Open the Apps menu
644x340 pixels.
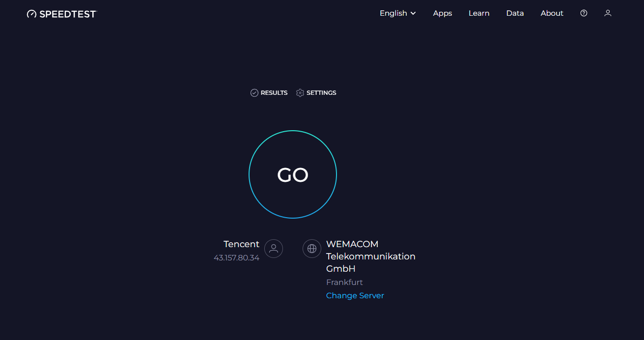(442, 13)
